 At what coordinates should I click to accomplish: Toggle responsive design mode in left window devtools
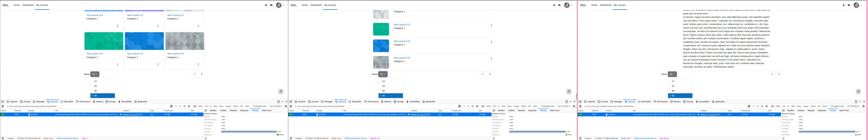tap(278, 102)
